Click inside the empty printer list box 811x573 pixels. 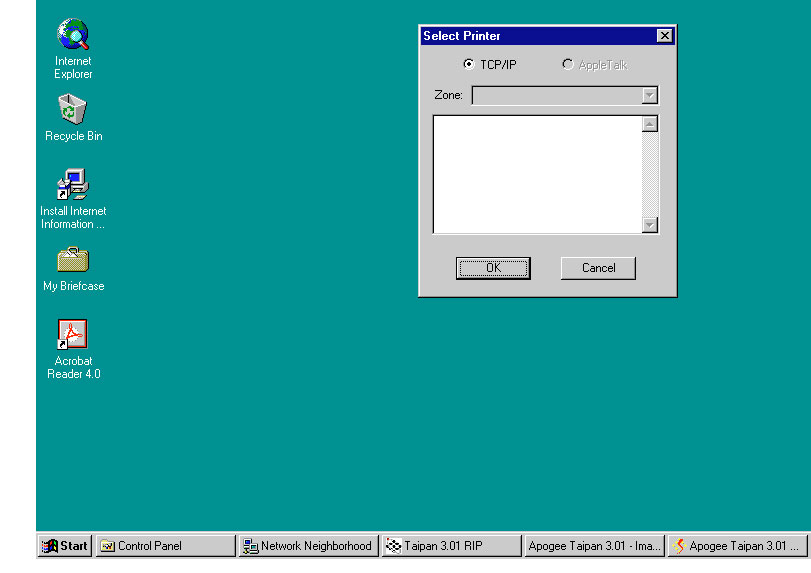[537, 174]
